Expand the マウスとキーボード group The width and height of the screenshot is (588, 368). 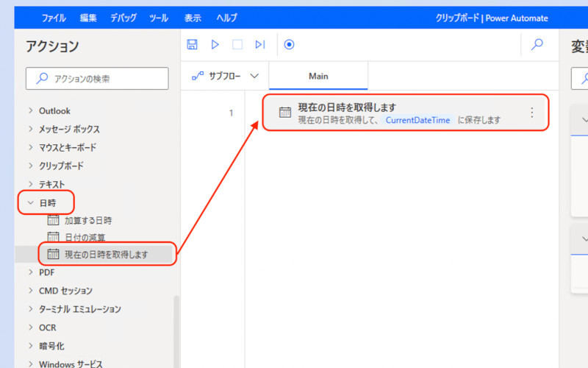pos(31,148)
